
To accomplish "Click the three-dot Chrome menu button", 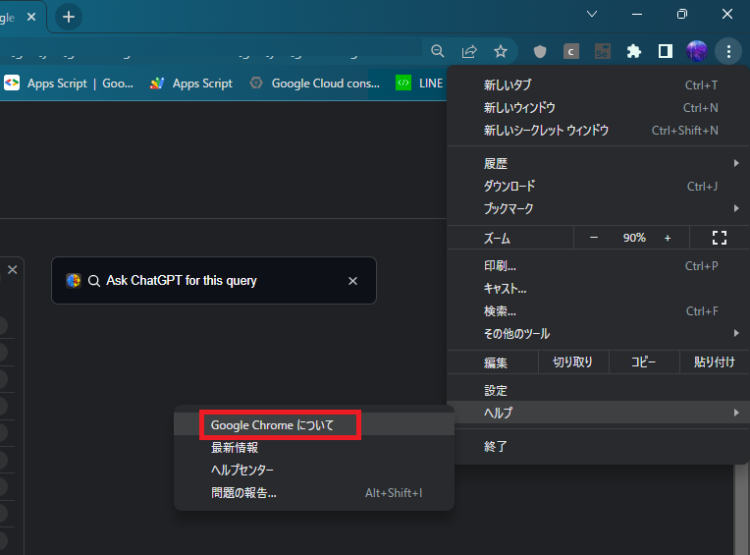I will (x=728, y=51).
